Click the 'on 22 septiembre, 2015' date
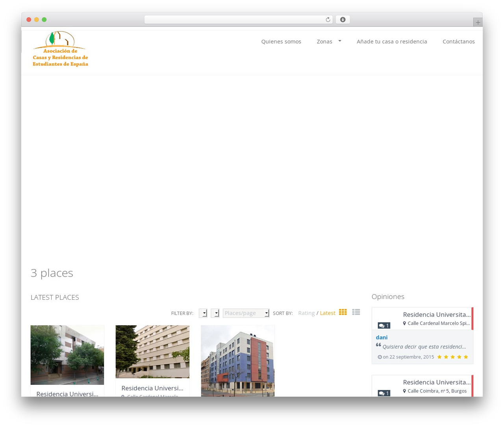This screenshot has width=504, height=427. point(408,357)
